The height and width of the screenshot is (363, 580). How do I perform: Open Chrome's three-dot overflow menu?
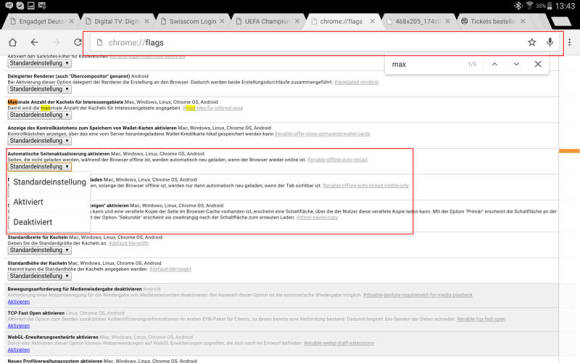[570, 43]
